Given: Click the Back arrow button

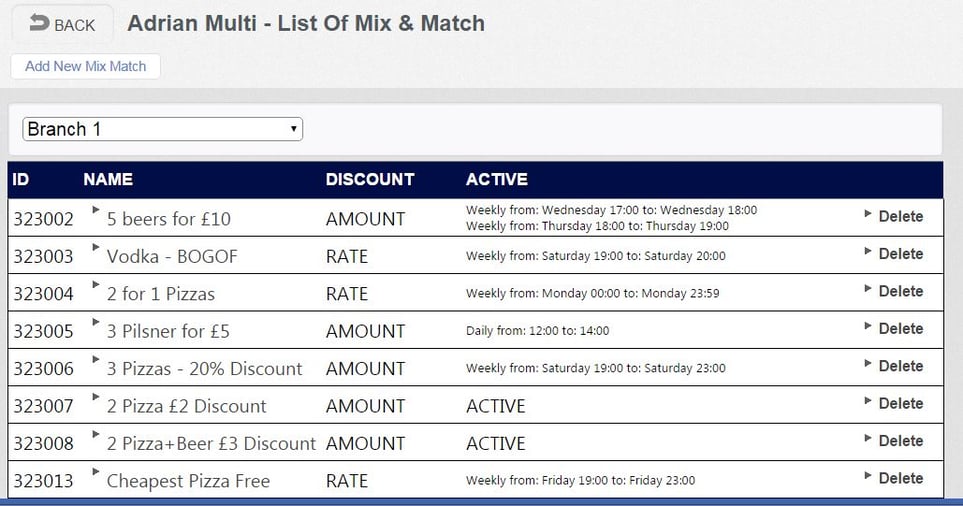Looking at the screenshot, I should pyautogui.click(x=62, y=24).
